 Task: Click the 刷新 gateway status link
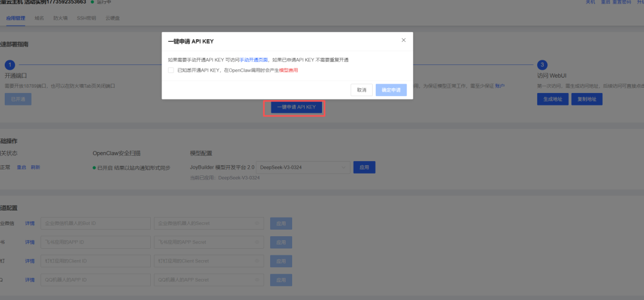tap(36, 167)
